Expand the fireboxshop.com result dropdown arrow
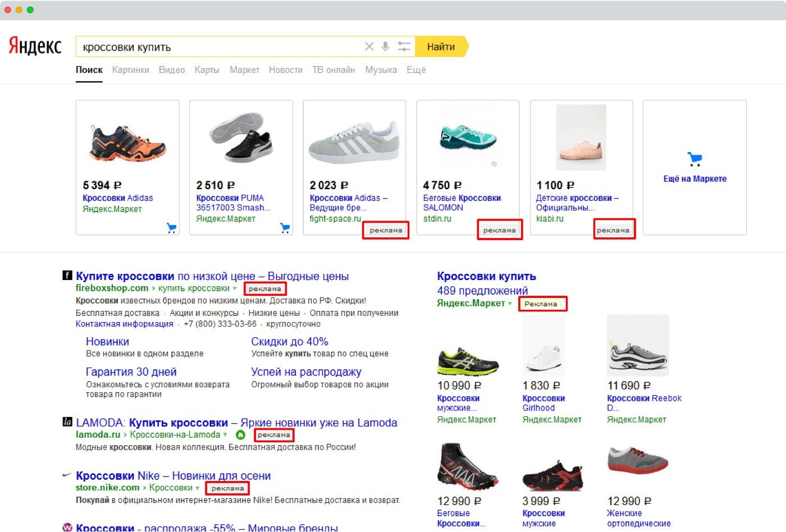 tap(235, 288)
